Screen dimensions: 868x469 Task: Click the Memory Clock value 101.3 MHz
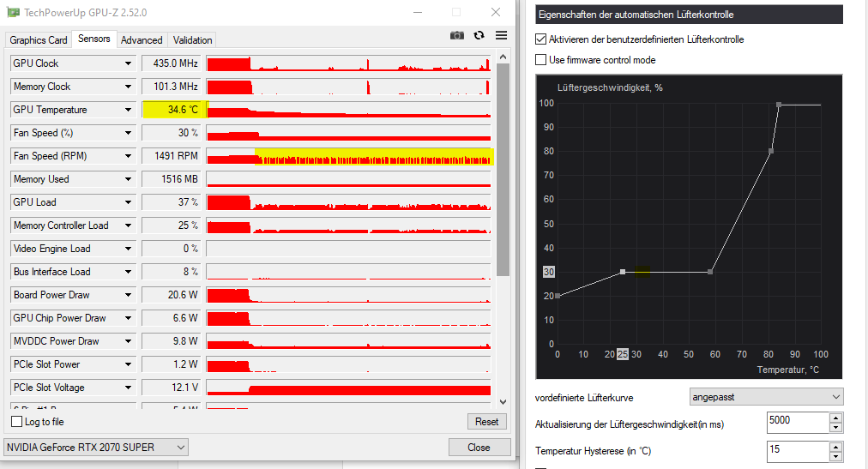[x=172, y=87]
